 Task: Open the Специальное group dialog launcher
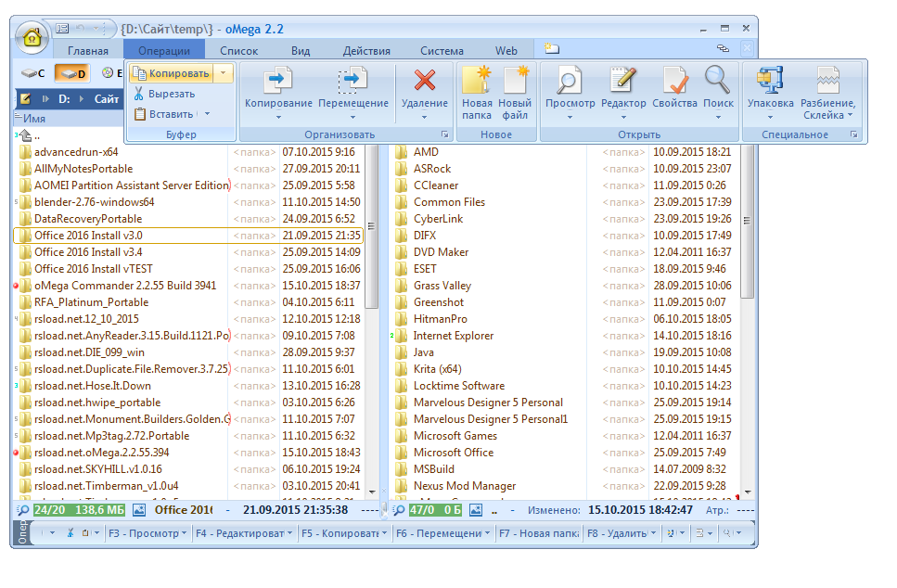pos(854,134)
